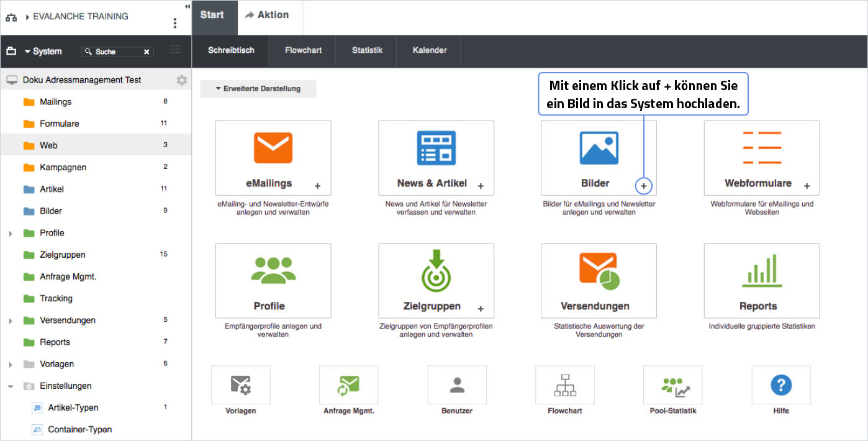Viewport: 868px width, 441px height.
Task: Click the Anfrage Mgmt. envelope icon
Action: coord(348,385)
